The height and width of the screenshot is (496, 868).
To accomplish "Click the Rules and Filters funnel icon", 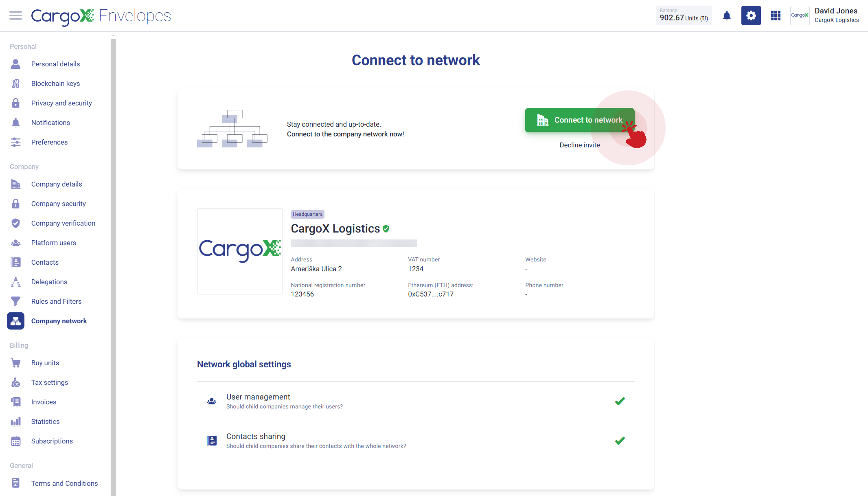I will [x=15, y=301].
